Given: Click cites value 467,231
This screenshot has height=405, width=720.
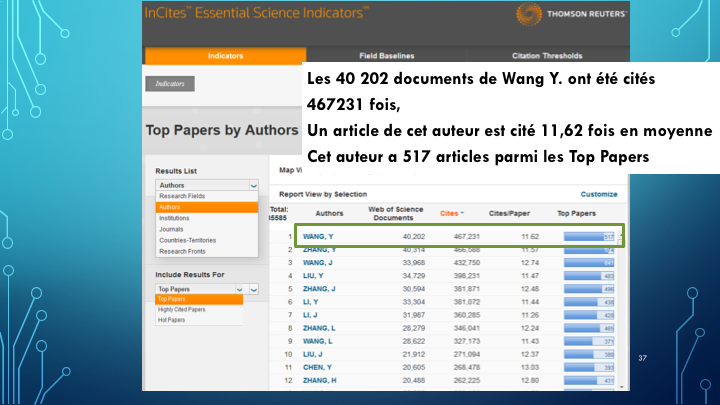Looking at the screenshot, I should [x=467, y=236].
